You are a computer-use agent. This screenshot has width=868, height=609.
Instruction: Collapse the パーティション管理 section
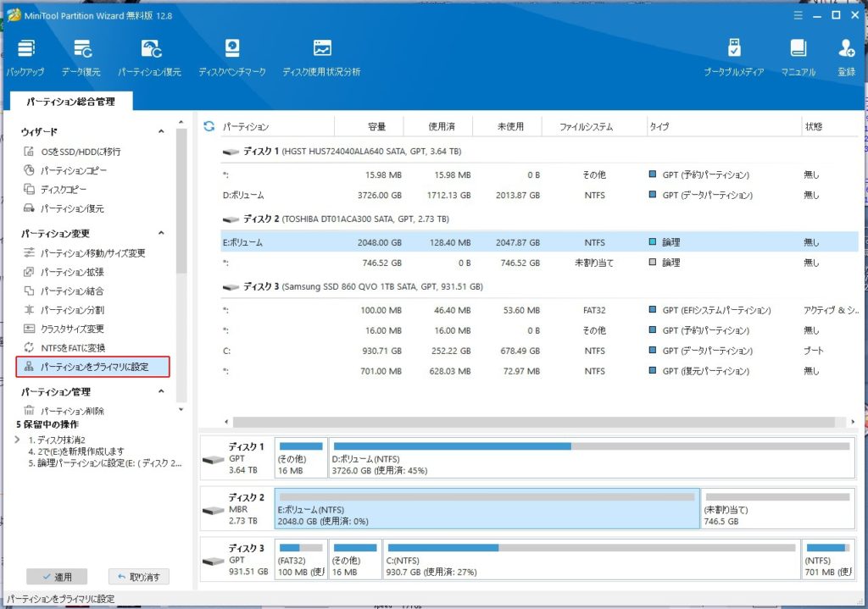pos(161,392)
